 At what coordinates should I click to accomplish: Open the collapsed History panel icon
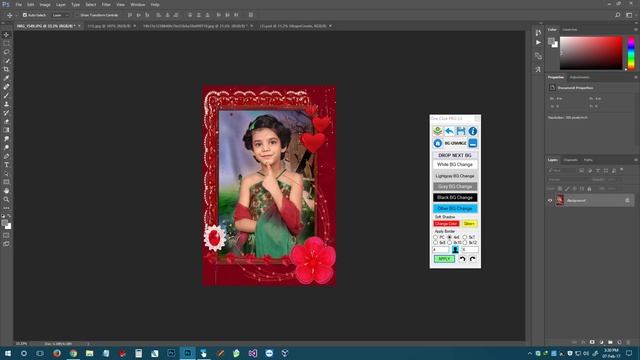click(538, 33)
